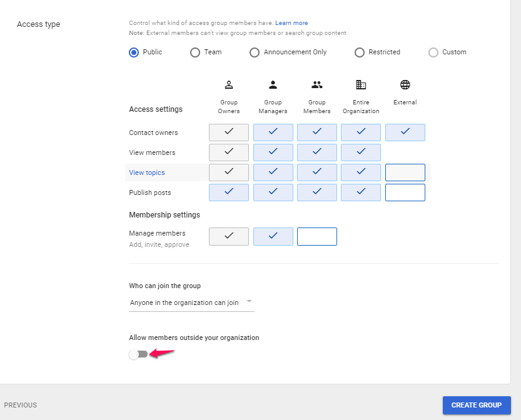Open the Learn more link
Viewport: 521px width, 420px height.
291,23
